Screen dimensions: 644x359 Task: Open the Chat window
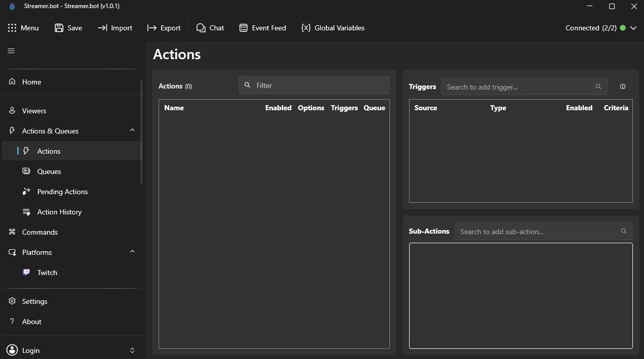(210, 28)
